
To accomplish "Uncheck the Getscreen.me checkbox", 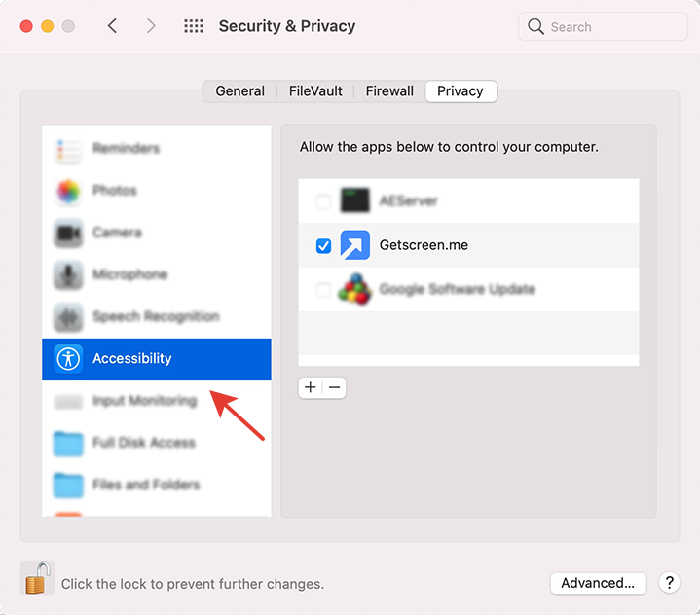I will (x=324, y=246).
